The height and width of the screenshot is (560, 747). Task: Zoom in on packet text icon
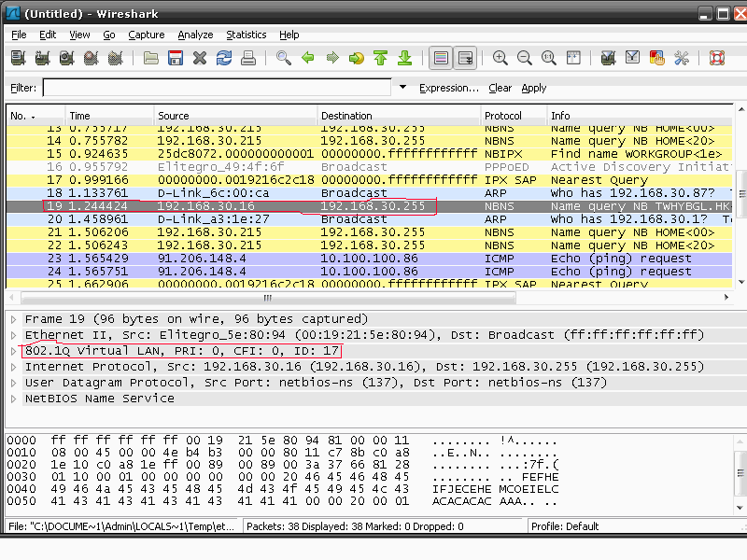pos(500,58)
